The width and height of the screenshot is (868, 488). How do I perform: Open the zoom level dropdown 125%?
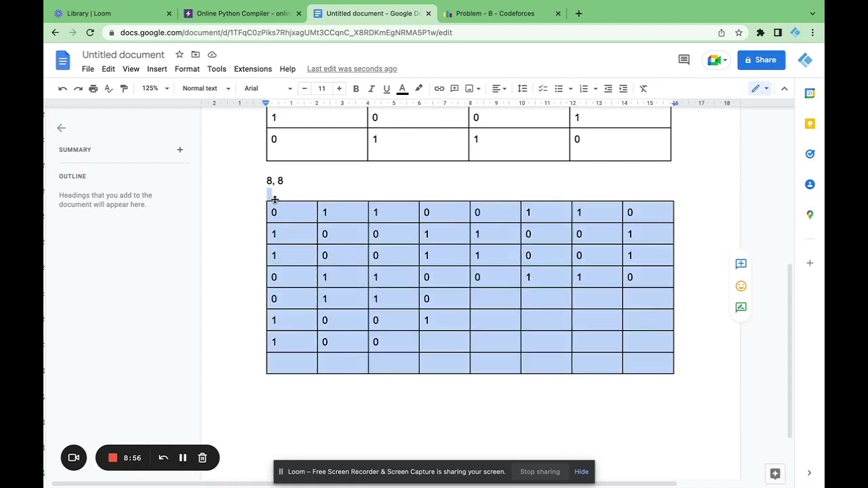click(155, 89)
